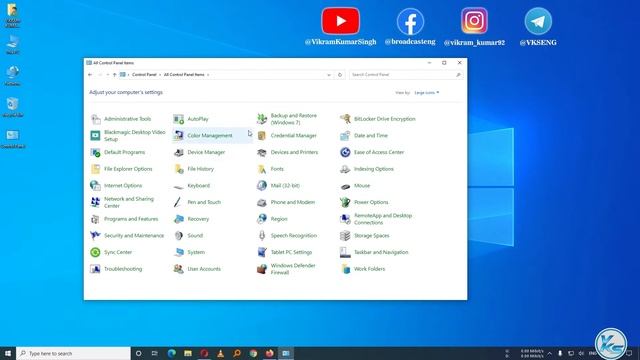This screenshot has height=360, width=640.
Task: Open the Mouse icon
Action: [x=345, y=187]
